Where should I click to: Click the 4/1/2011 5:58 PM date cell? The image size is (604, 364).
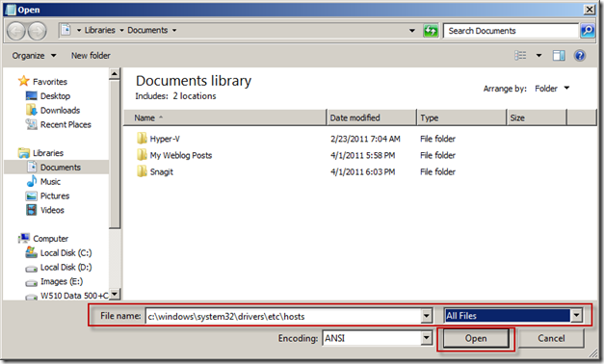click(x=362, y=155)
